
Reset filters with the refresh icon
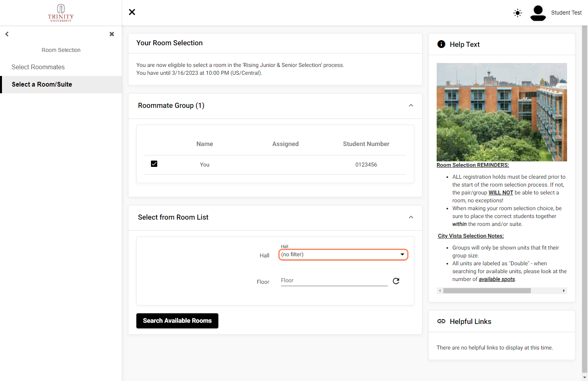(x=396, y=281)
